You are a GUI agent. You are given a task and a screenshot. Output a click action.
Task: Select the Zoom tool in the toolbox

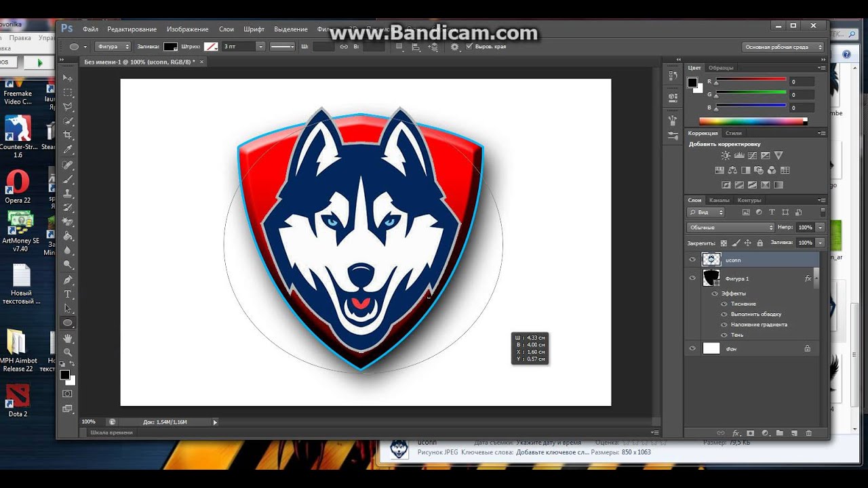(68, 352)
